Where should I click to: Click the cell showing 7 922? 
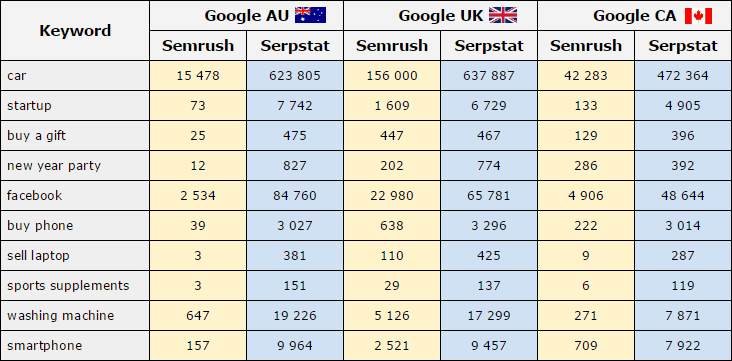coord(683,346)
